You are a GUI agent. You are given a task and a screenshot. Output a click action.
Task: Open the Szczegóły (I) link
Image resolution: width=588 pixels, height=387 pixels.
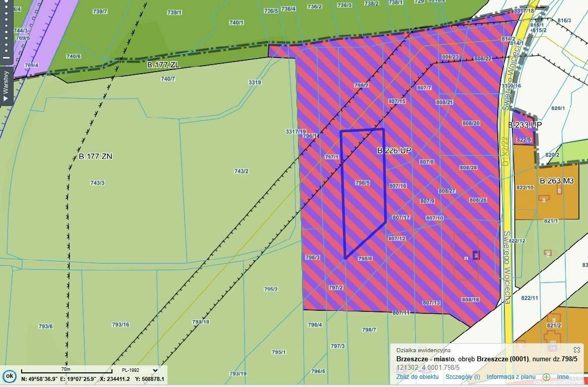pos(462,376)
